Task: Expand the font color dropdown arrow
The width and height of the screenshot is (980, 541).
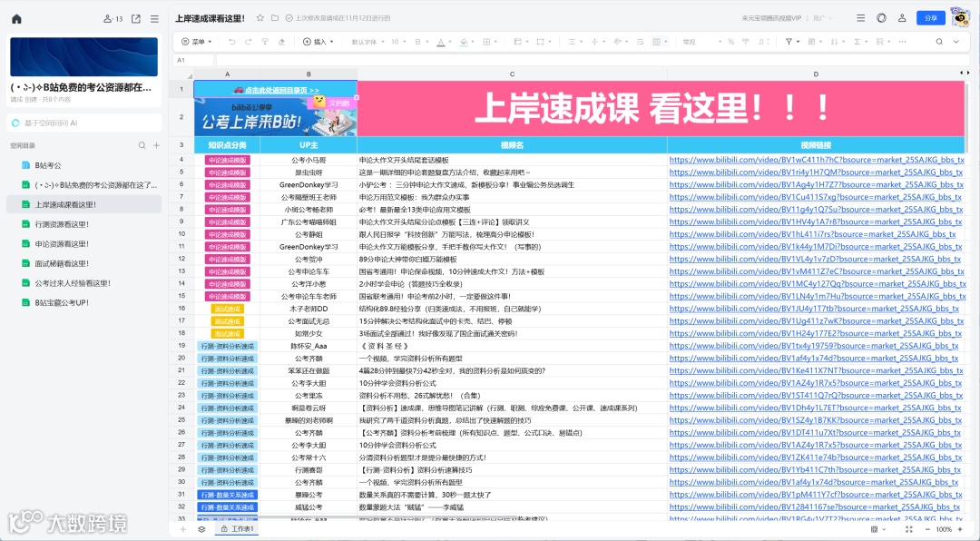Action: [x=449, y=42]
